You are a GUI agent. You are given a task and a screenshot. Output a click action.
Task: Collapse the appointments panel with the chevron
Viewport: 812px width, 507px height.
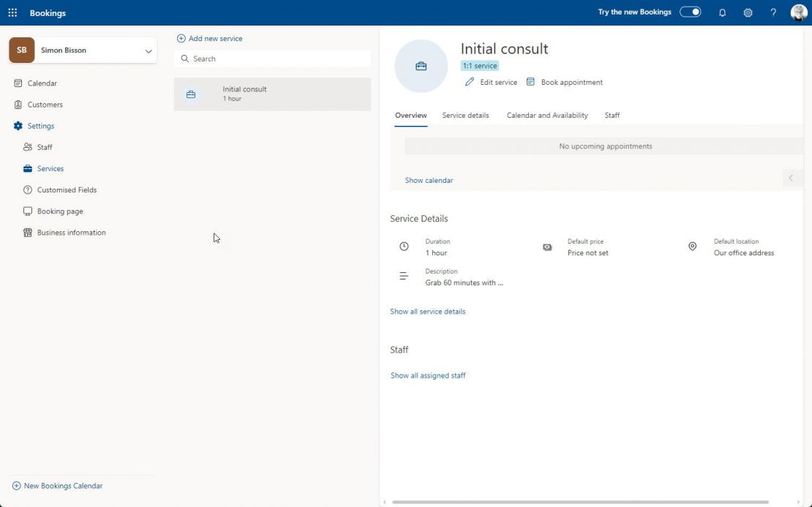tap(791, 178)
